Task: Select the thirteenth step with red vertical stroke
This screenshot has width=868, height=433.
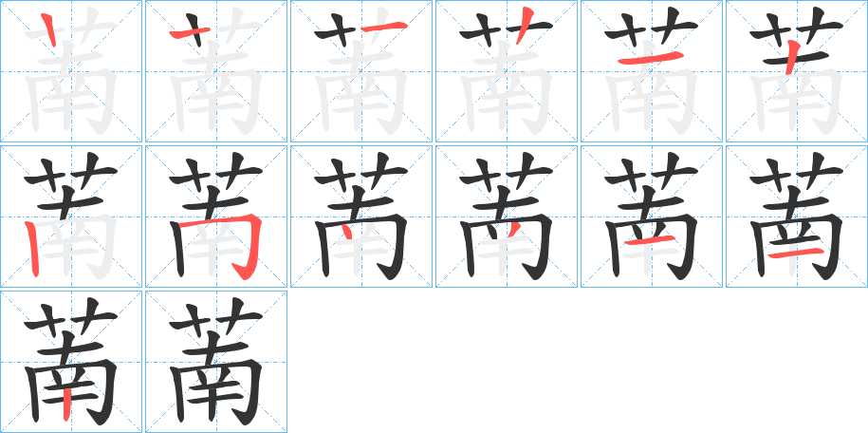Action: (71, 362)
